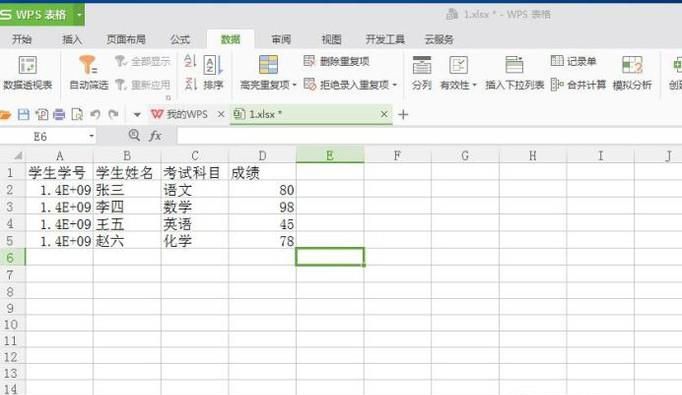Expand the 高亮重复项 dropdown arrow
Viewport: 682px width, 395px height.
(x=294, y=85)
